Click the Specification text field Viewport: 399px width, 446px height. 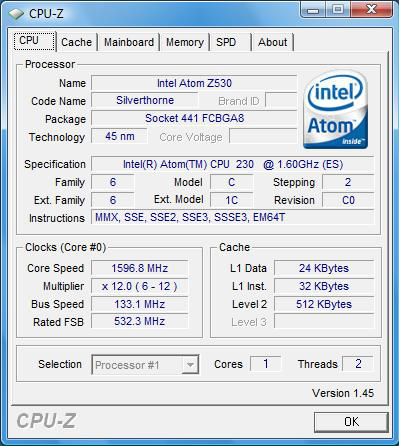(233, 164)
